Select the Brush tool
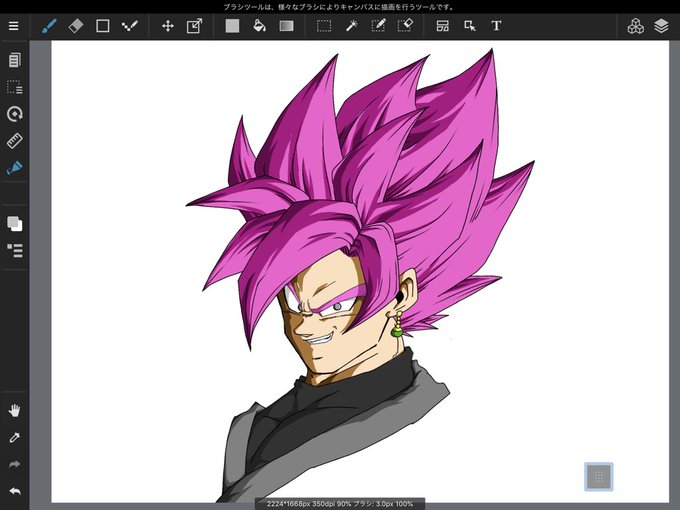The width and height of the screenshot is (680, 510). [49, 26]
